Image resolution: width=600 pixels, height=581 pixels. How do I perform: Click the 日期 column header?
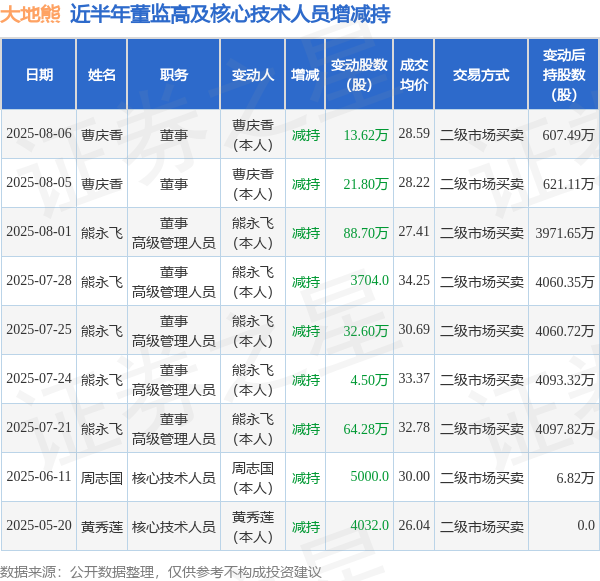39,75
